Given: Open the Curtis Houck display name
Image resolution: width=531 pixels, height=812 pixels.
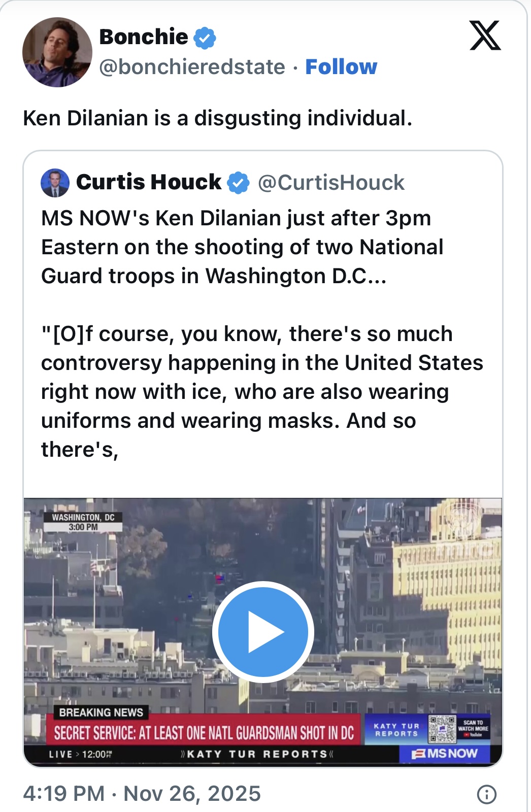Looking at the screenshot, I should pyautogui.click(x=148, y=182).
